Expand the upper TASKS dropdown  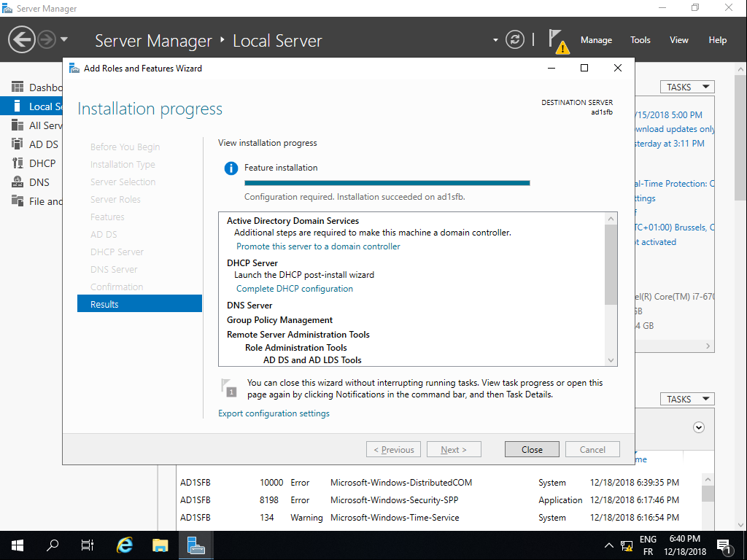coord(687,87)
